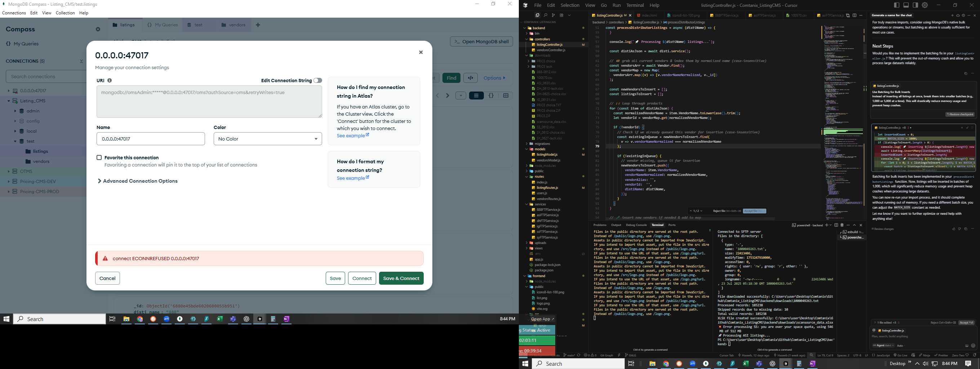Open the Color dropdown showing No Color
The image size is (980, 369).
(268, 139)
